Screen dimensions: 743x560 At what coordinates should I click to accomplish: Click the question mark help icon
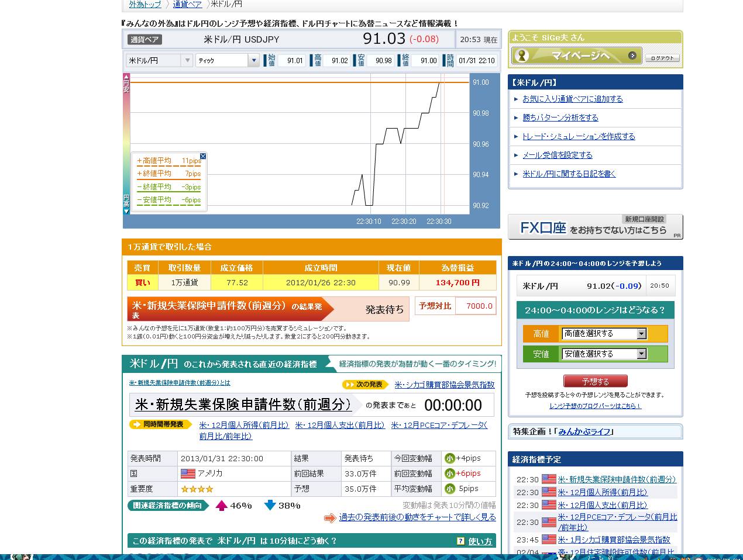pos(460,541)
